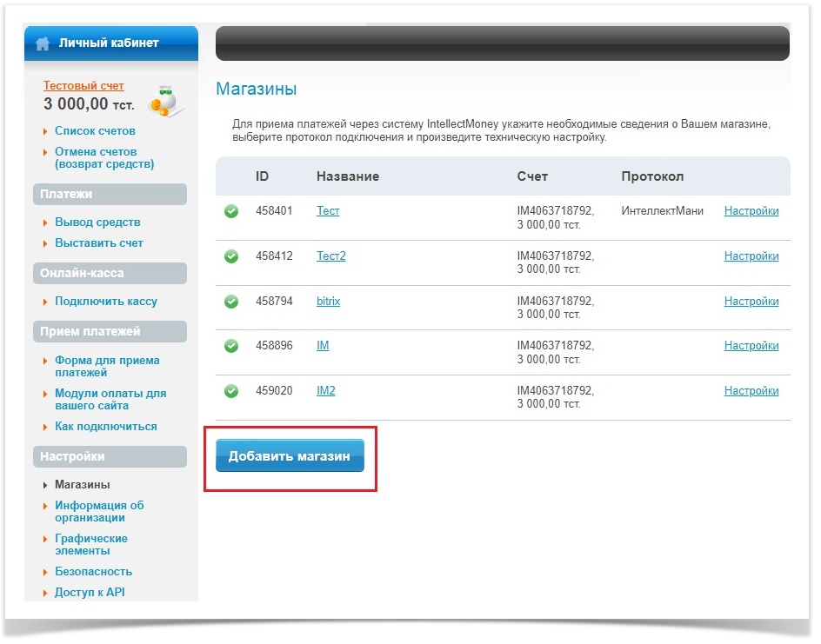
Task: Open Отмена счетов (возврат средств)
Action: click(104, 158)
